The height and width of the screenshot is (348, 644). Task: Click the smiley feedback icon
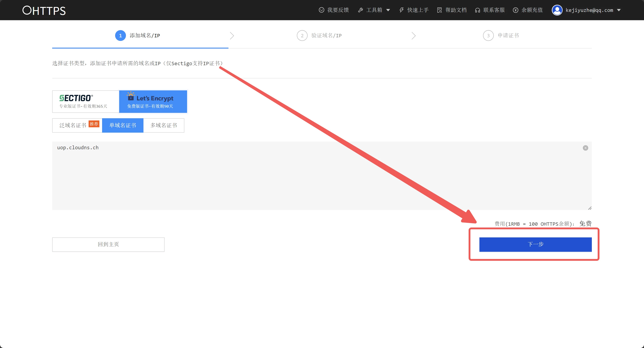point(322,10)
